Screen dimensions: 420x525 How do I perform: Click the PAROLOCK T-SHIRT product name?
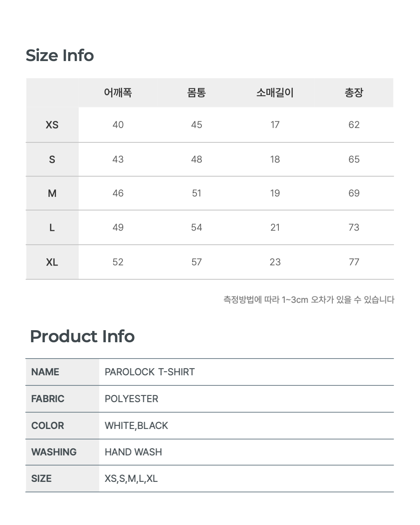coord(150,372)
